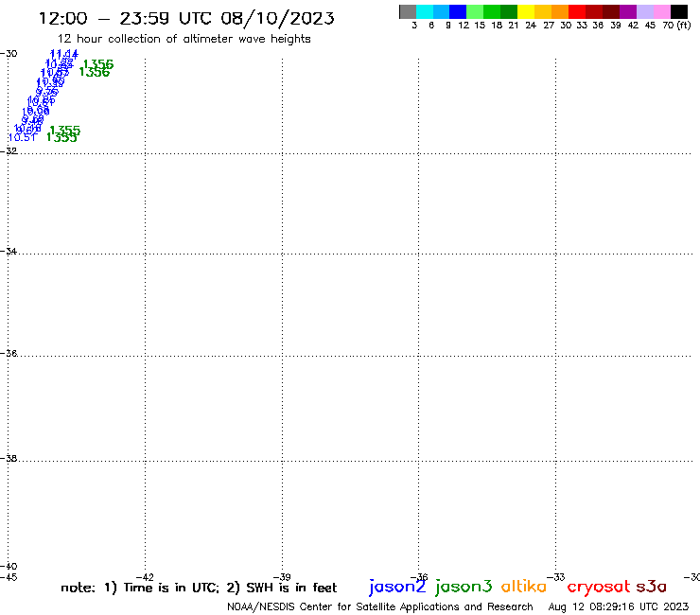Click the '-42' longitude axis label
The width and height of the screenshot is (700, 615).
pyautogui.click(x=145, y=577)
